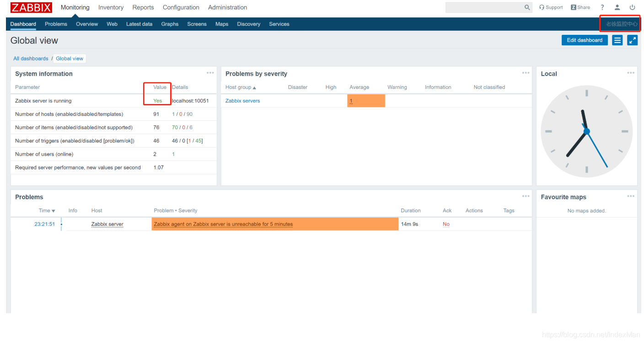The width and height of the screenshot is (644, 343).
Task: Open the Zabbix servers host group link
Action: point(242,101)
